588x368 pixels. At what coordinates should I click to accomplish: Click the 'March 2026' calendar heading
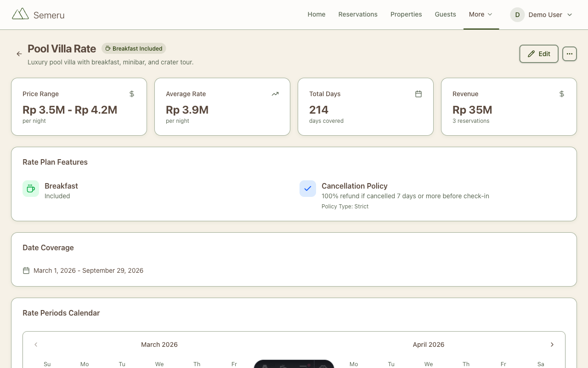(x=159, y=345)
